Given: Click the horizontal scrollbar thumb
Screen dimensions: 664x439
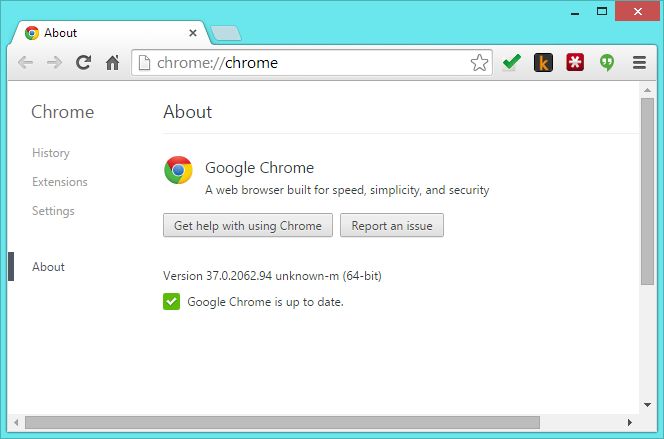Looking at the screenshot, I should pos(282,422).
